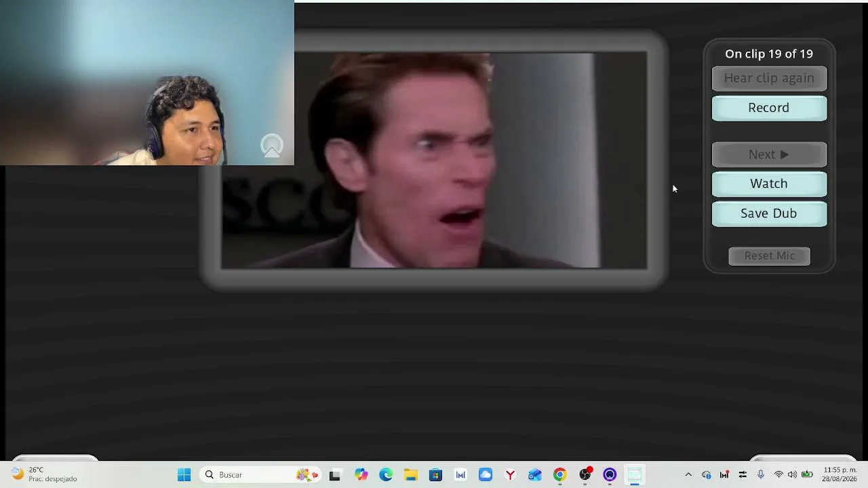Click the sliders icon in system tray
This screenshot has width=868, height=488.
pyautogui.click(x=743, y=475)
